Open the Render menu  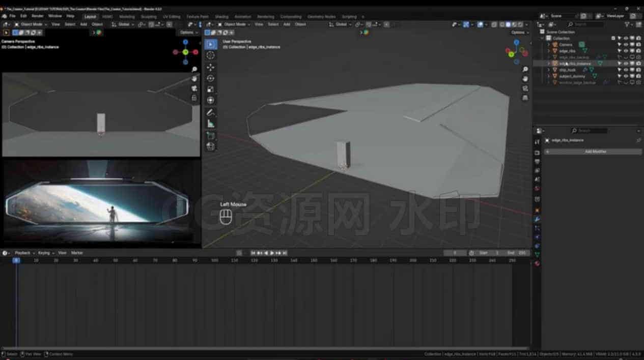click(x=38, y=16)
